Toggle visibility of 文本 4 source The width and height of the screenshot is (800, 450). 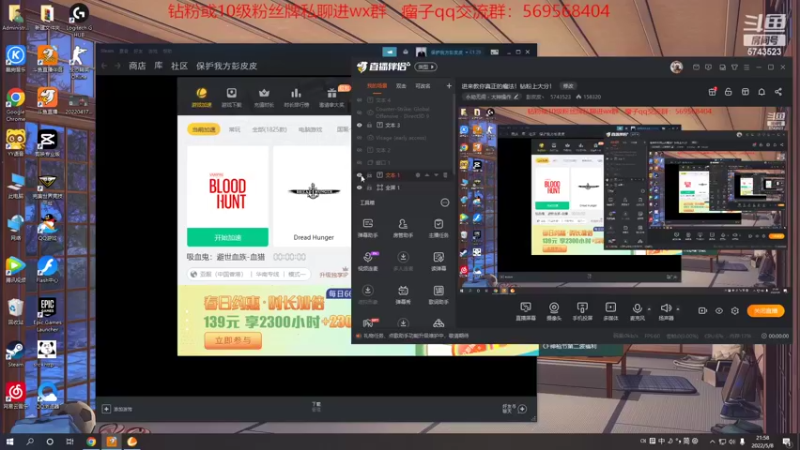point(359,100)
